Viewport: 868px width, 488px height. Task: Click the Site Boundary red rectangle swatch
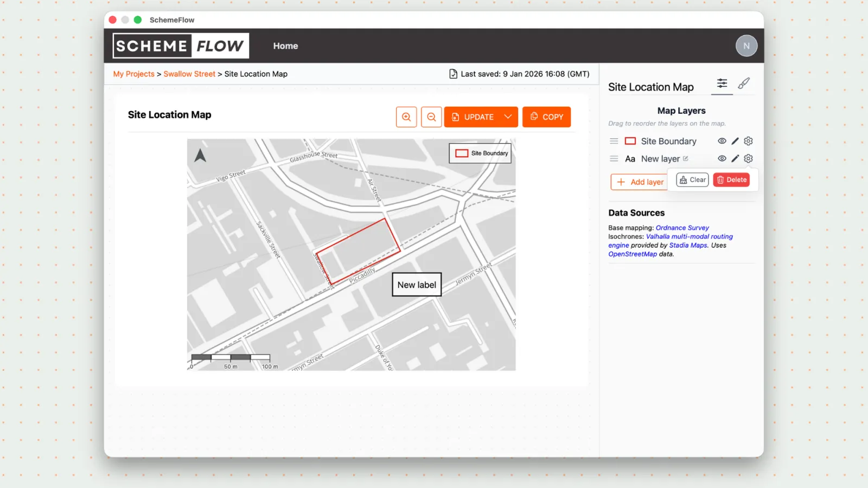coord(630,141)
